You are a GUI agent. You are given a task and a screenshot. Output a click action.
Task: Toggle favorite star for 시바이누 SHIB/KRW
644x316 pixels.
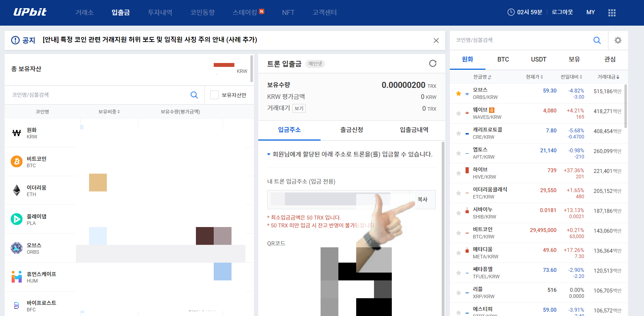(458, 213)
